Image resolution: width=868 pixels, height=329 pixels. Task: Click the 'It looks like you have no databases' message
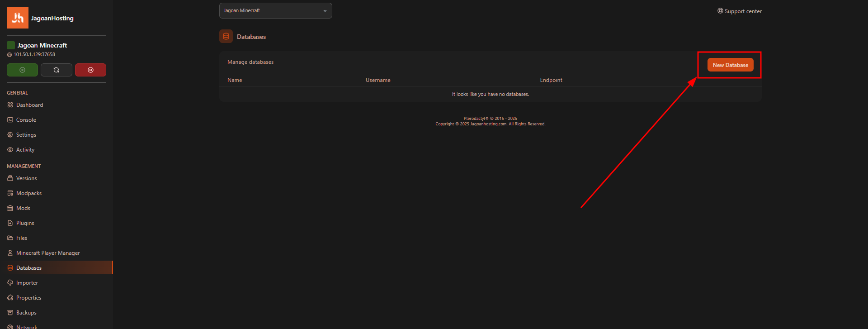[491, 95]
